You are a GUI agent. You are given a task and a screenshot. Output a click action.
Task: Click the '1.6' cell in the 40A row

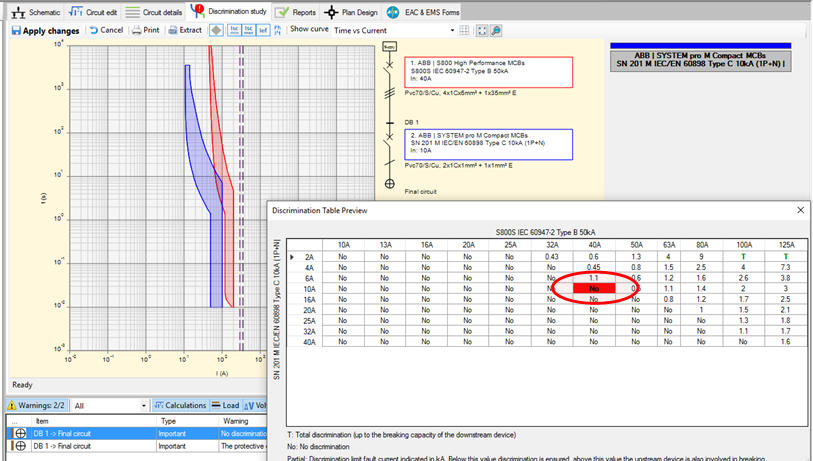click(786, 342)
